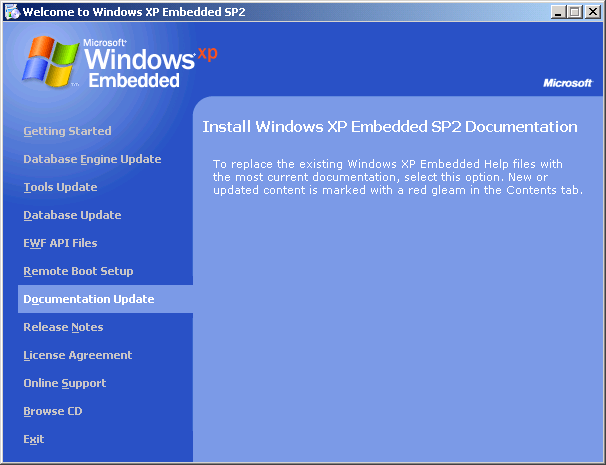Select Database Engine Update

click(x=92, y=159)
